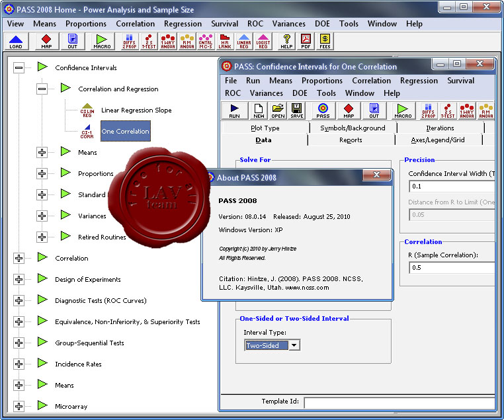Switch to the Axes/Legend/Grid tab
Viewport: 504px width, 420px height.
pos(438,140)
